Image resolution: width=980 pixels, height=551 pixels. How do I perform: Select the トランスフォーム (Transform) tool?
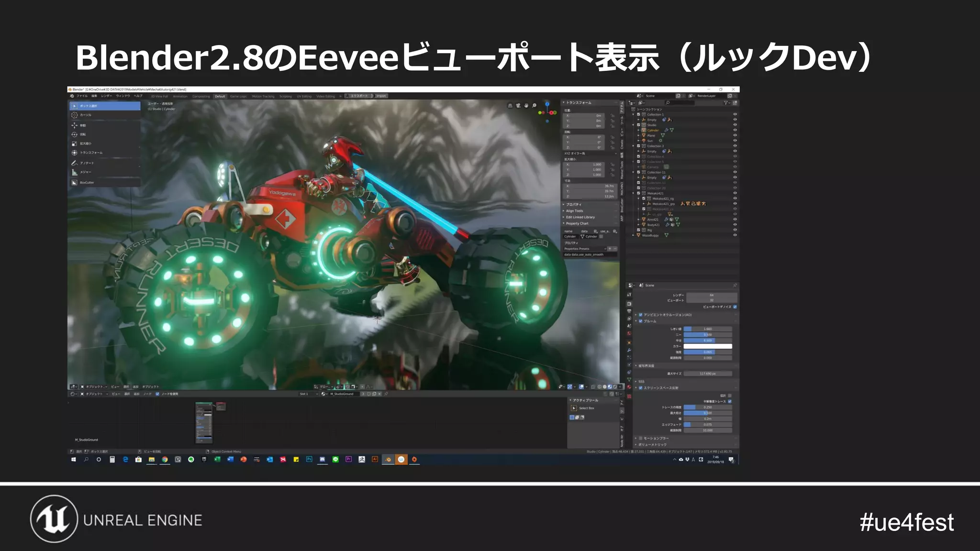pyautogui.click(x=105, y=153)
